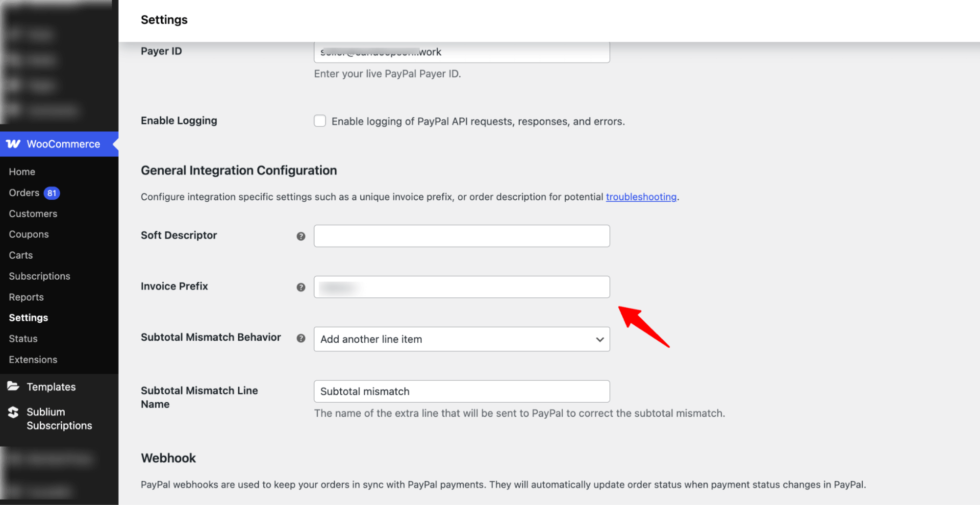Navigate to WooCommerce Extensions

coord(33,360)
